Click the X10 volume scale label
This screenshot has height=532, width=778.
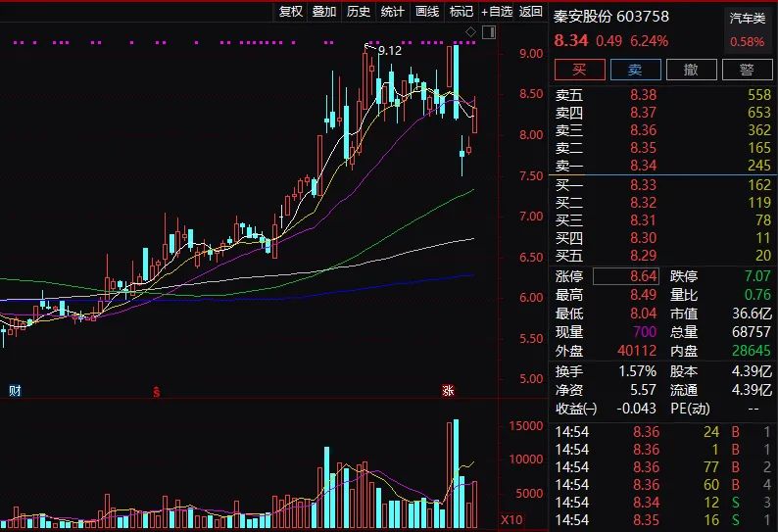pyautogui.click(x=512, y=520)
